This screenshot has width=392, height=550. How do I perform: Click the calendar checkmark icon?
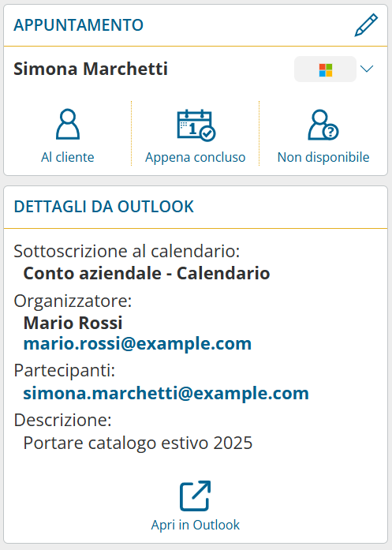point(196,125)
